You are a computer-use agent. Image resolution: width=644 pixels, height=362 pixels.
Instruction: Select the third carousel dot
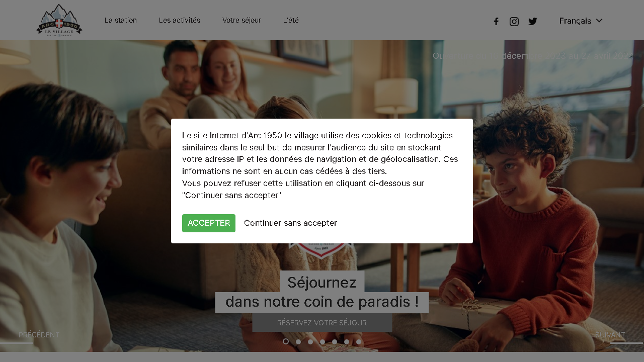coord(310,342)
